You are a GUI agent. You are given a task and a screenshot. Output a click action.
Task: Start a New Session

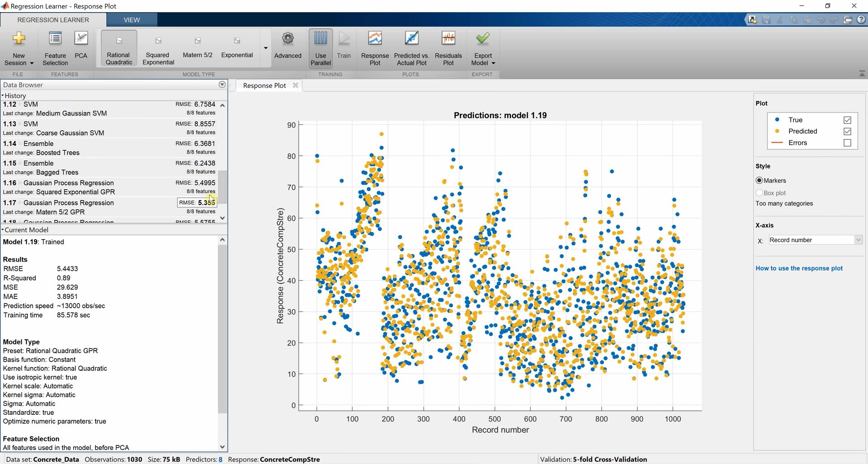pyautogui.click(x=18, y=47)
